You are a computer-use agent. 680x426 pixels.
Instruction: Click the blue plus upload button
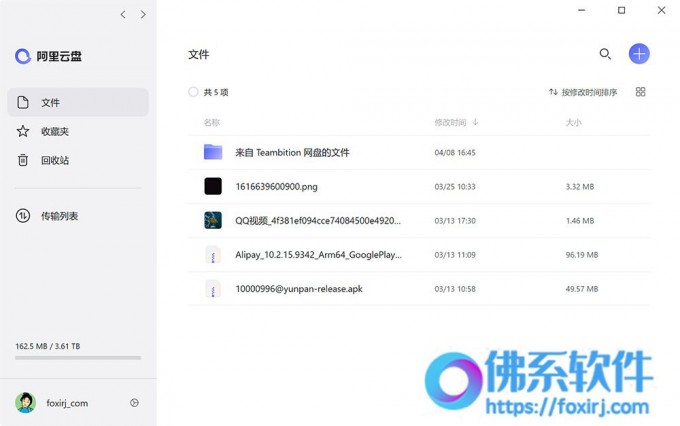click(x=639, y=54)
